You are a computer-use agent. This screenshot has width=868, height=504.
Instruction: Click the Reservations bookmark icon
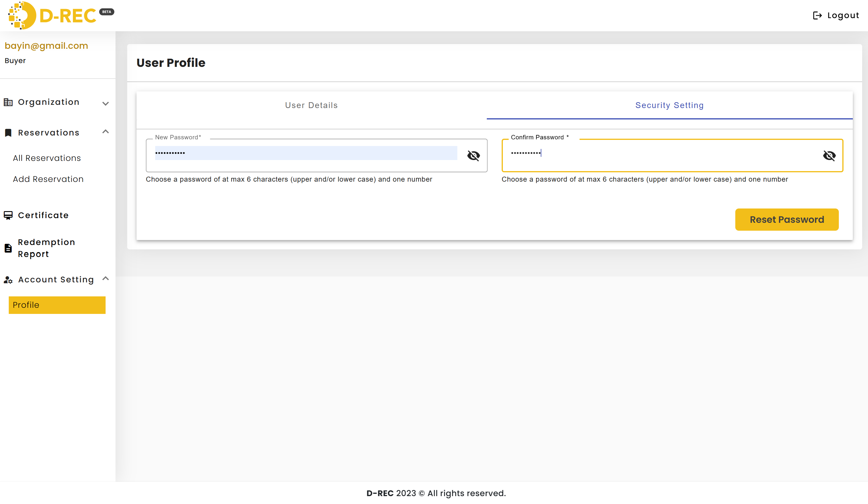click(9, 133)
